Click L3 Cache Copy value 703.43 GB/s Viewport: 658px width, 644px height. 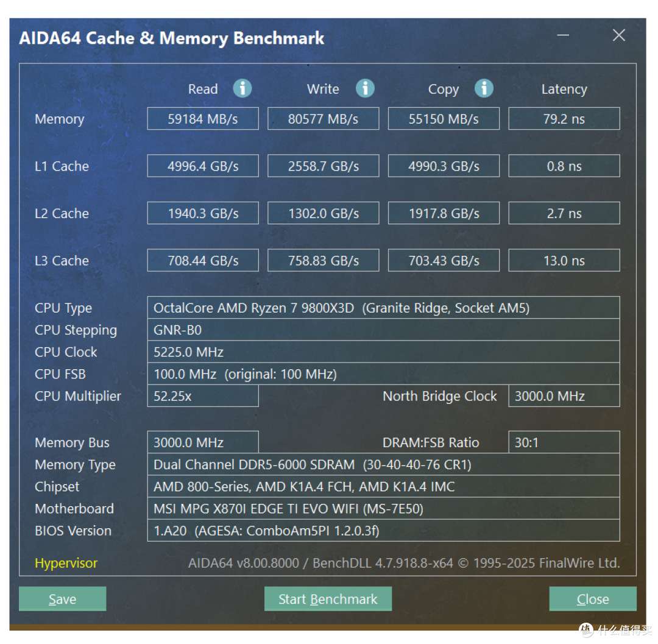pos(444,260)
